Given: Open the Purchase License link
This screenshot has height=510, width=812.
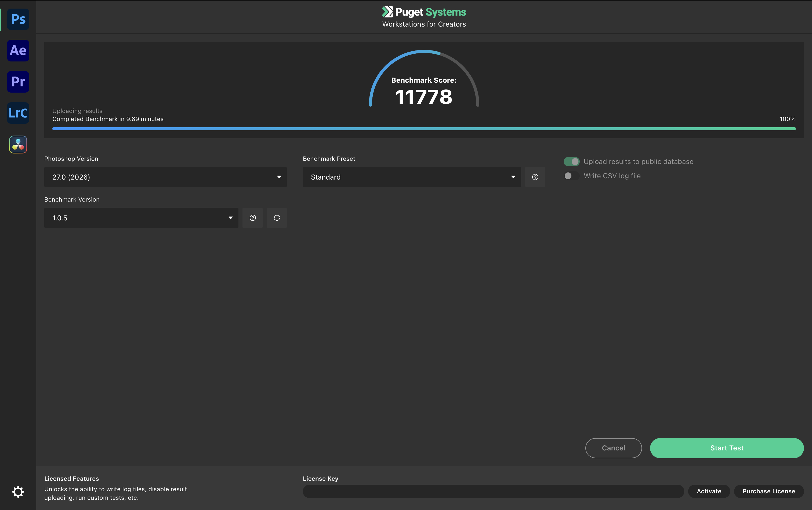Looking at the screenshot, I should 769,491.
